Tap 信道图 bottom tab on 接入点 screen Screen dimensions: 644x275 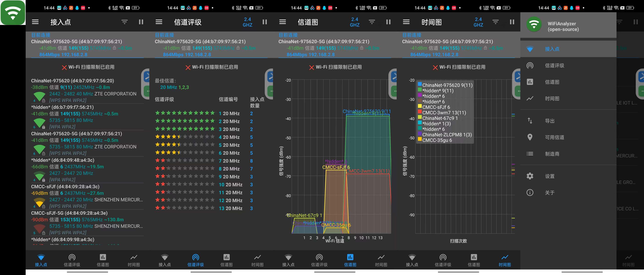[x=103, y=260]
